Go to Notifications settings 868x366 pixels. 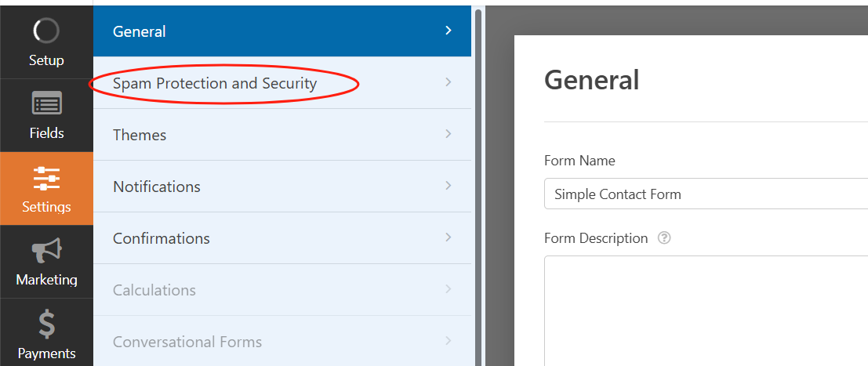point(157,187)
